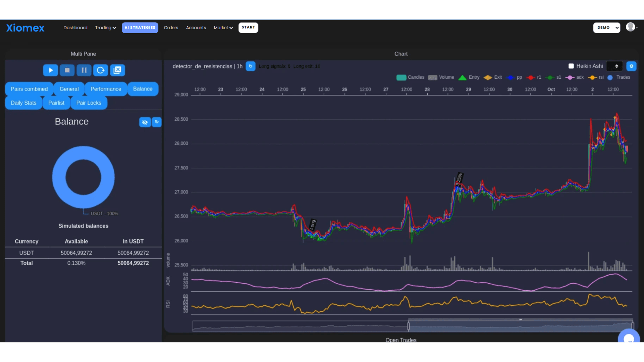Click the Long trade label on the chart
Screen dimensions: 644x362
pos(312,224)
